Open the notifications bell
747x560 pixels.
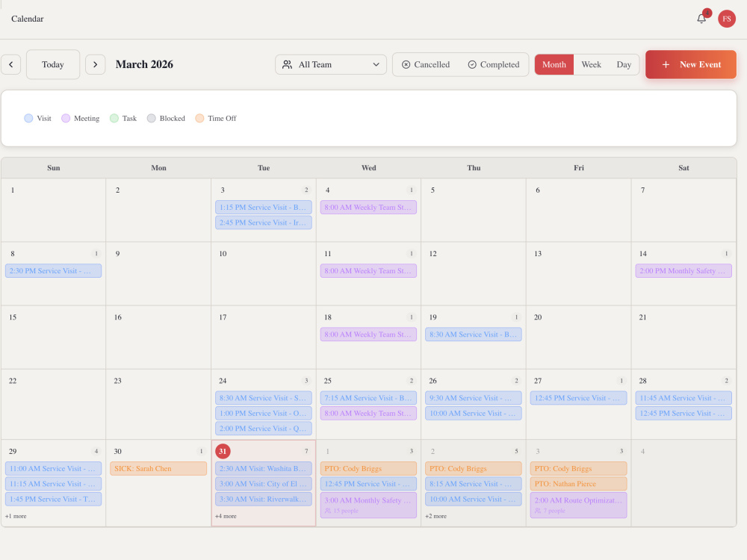(701, 19)
